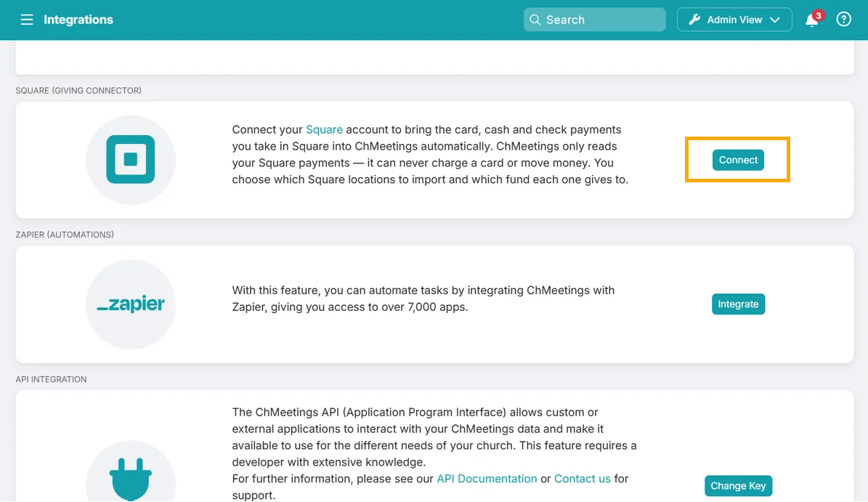Viewport: 868px width, 502px height.
Task: Focus the Search input field
Action: [595, 20]
